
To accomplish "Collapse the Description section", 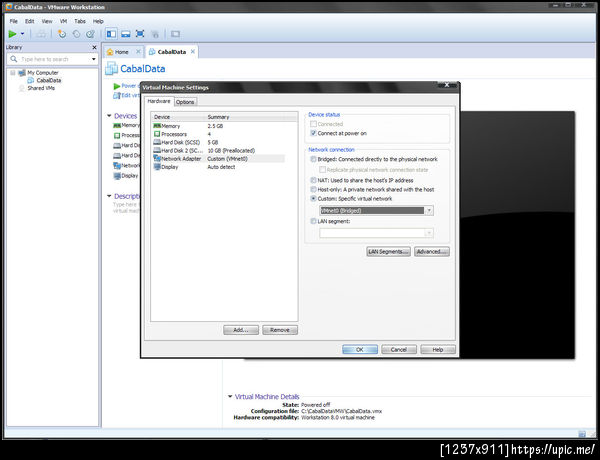I will tap(109, 196).
